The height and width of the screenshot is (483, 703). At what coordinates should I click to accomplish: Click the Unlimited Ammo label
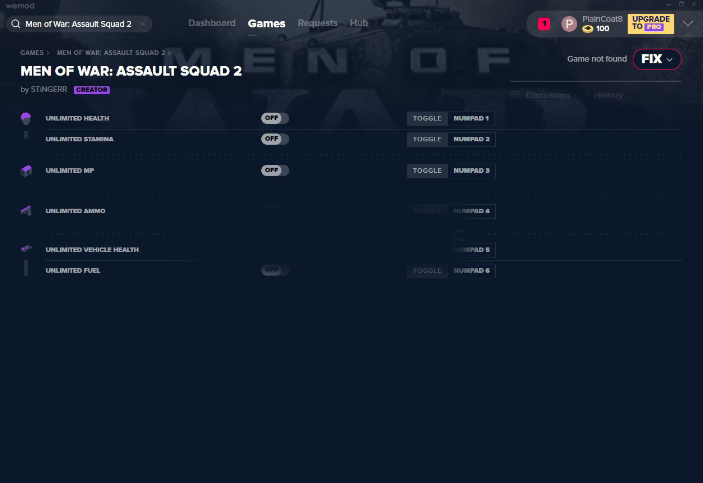pyautogui.click(x=75, y=211)
